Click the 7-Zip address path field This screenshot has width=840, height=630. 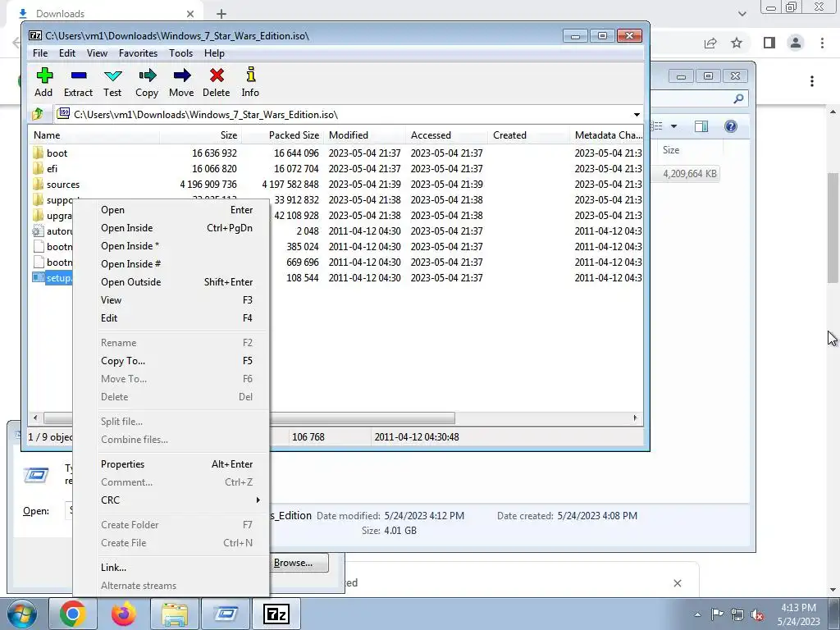coord(343,115)
